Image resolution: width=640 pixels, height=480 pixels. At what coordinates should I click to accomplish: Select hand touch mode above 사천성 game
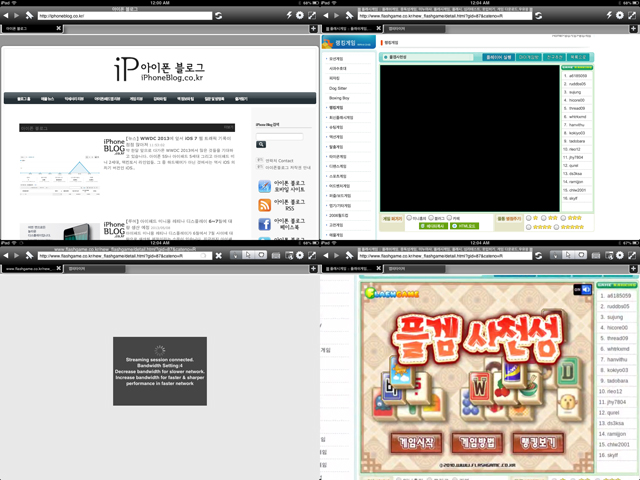tap(556, 255)
